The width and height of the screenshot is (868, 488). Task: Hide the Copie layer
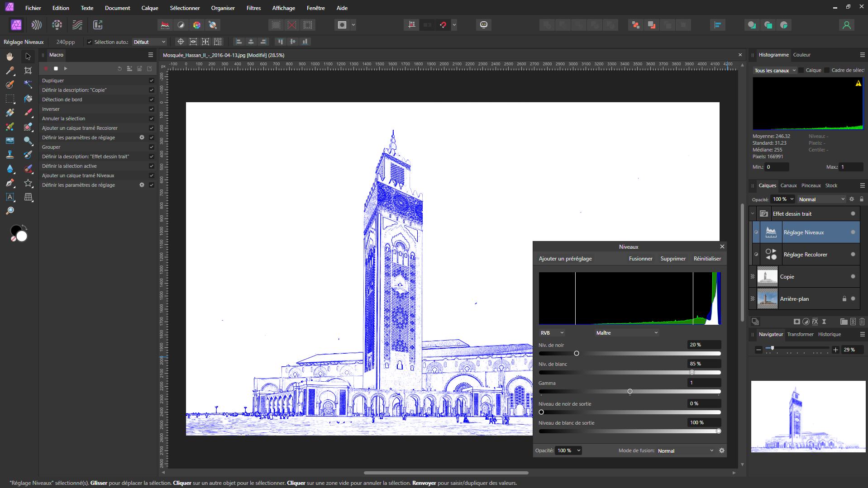[853, 276]
